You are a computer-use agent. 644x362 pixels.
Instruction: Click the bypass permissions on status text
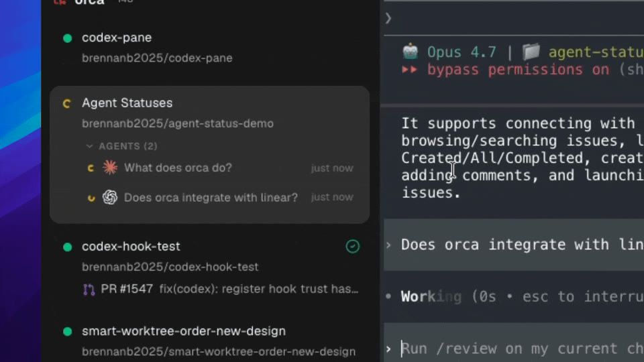pos(518,70)
